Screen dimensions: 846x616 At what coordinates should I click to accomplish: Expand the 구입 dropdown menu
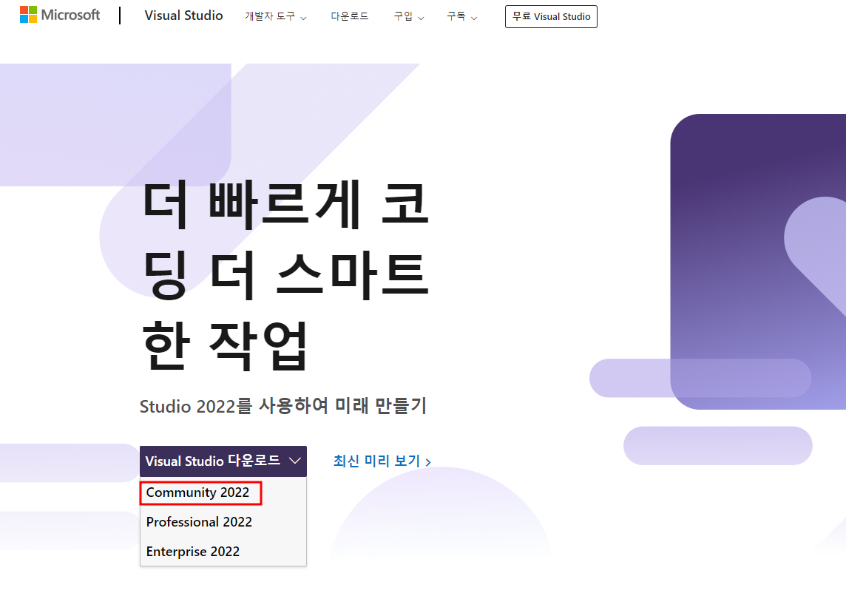click(x=409, y=17)
